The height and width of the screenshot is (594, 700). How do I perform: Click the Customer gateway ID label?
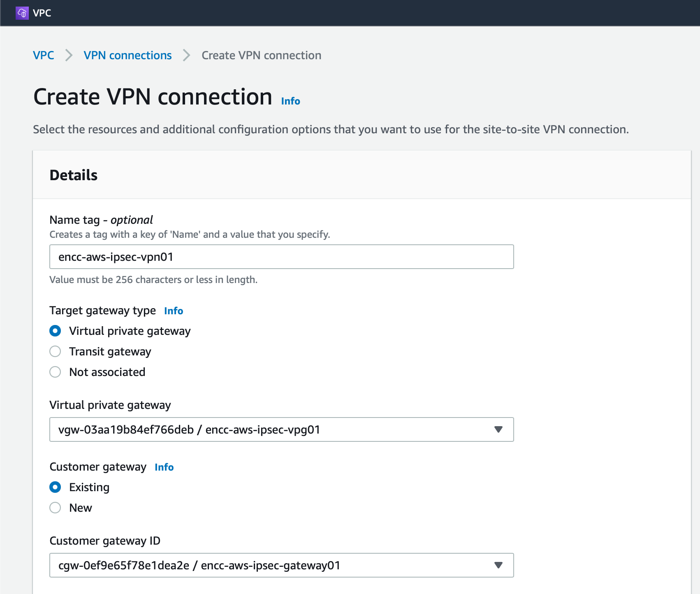click(x=105, y=541)
